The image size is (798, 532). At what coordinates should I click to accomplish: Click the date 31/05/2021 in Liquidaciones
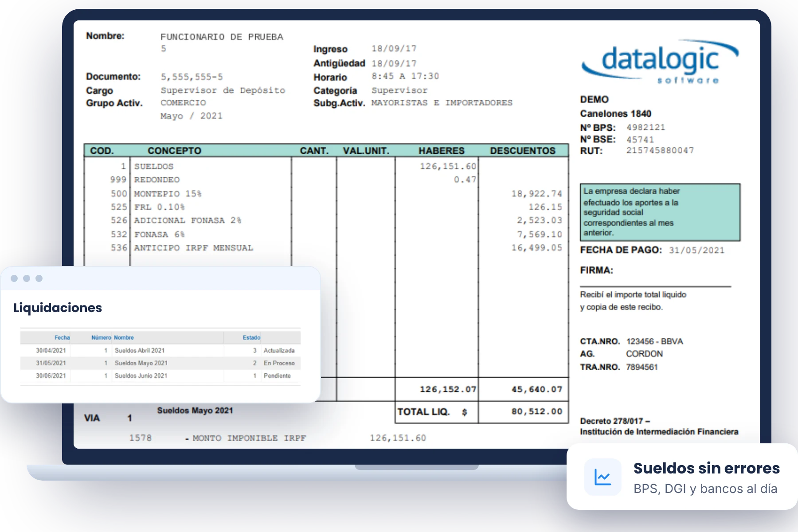(51, 363)
